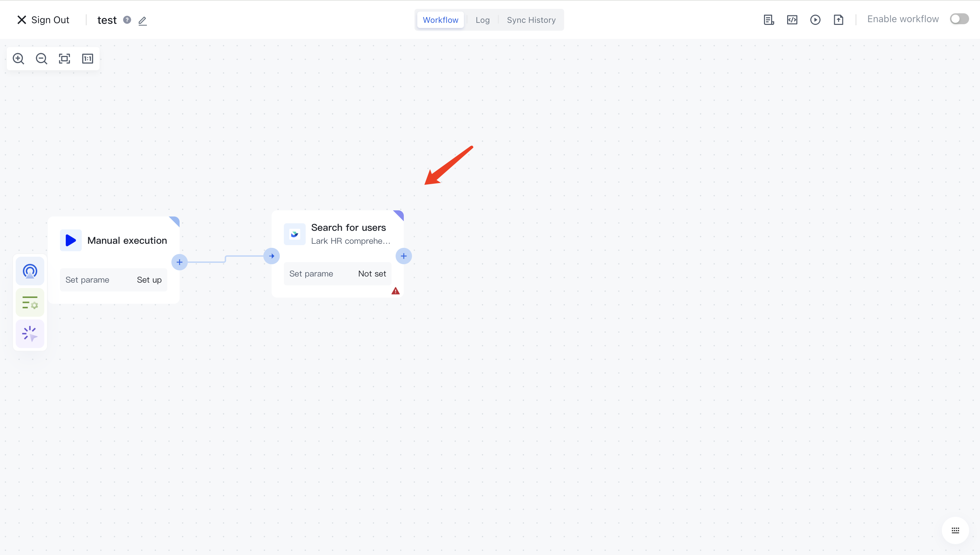Open the green list-settings sidebar icon

click(x=30, y=303)
